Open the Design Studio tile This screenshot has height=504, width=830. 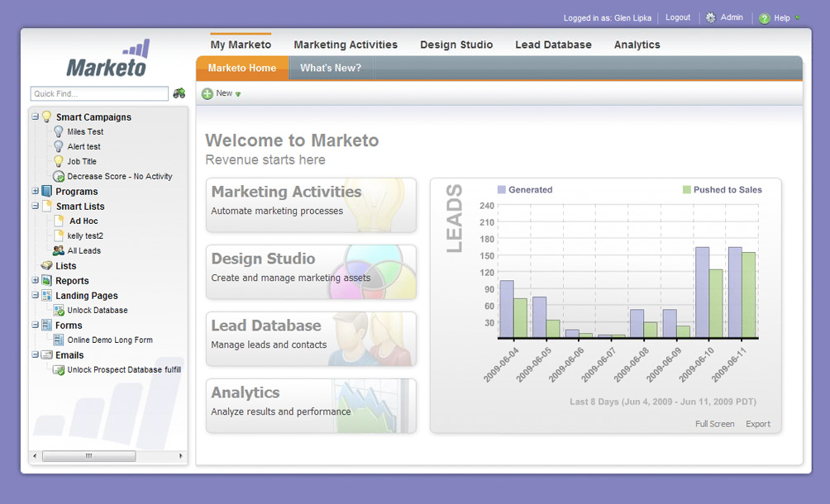[x=311, y=272]
